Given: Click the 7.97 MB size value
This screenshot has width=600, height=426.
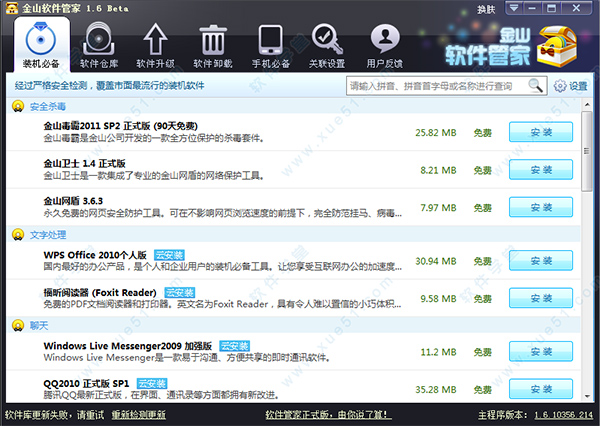Looking at the screenshot, I should pyautogui.click(x=439, y=208).
